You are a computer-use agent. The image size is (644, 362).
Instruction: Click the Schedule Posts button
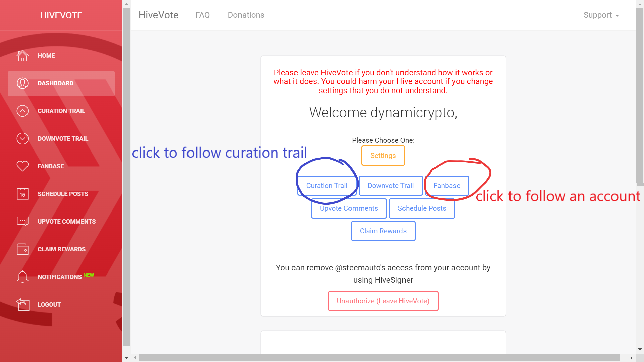[422, 208]
